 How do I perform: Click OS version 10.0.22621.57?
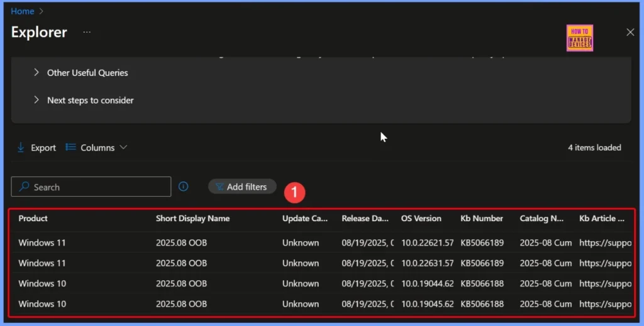click(427, 242)
